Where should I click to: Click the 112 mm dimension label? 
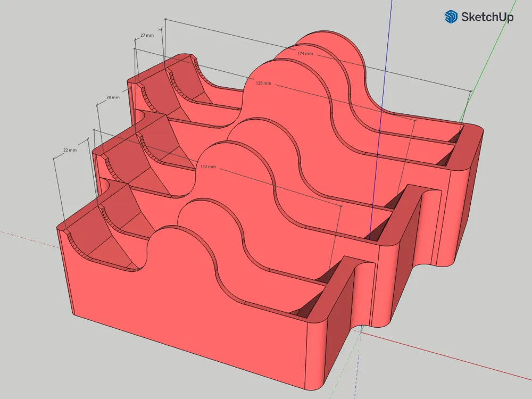point(208,167)
